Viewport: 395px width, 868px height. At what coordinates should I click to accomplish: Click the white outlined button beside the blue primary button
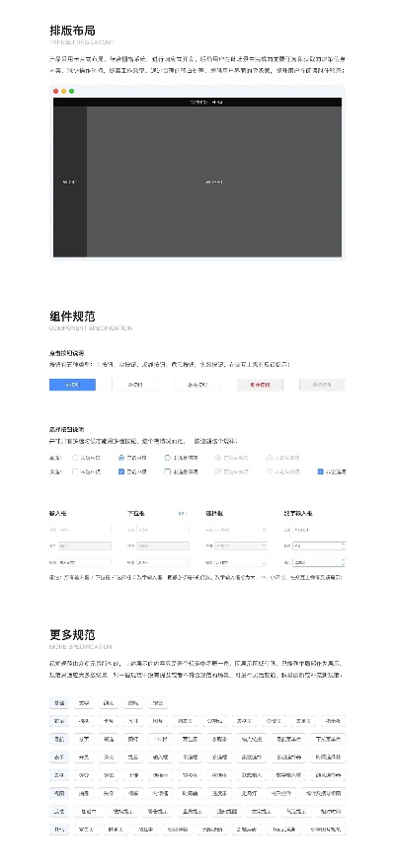135,385
